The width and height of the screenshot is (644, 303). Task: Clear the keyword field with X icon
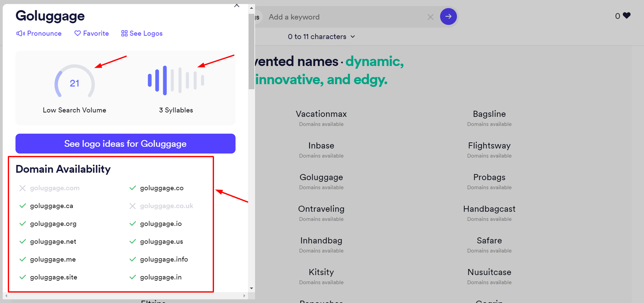(x=430, y=17)
